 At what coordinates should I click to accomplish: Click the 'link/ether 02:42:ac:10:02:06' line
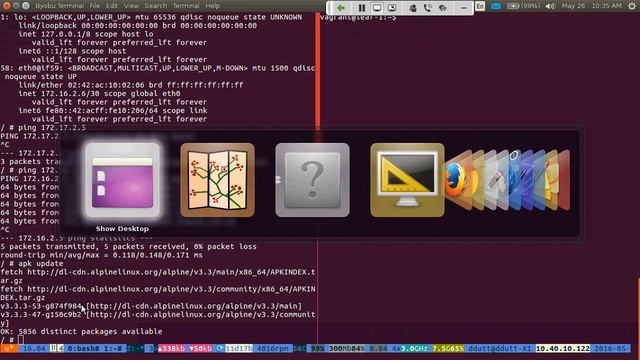point(131,85)
